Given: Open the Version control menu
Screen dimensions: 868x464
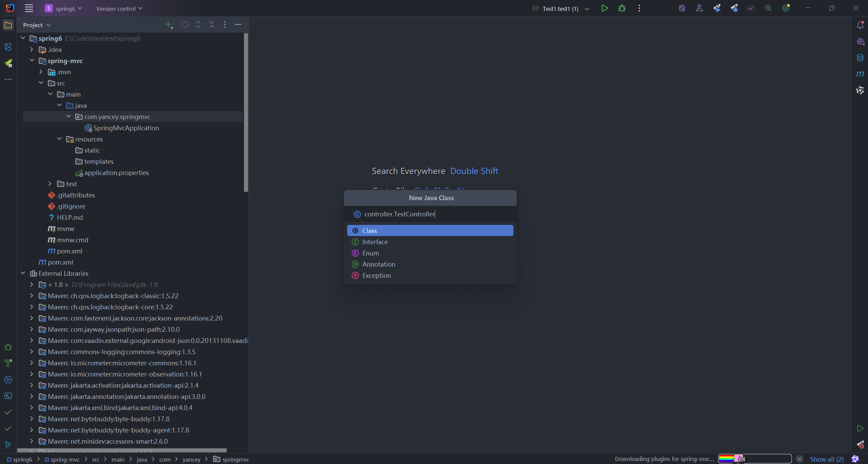Looking at the screenshot, I should coord(119,9).
